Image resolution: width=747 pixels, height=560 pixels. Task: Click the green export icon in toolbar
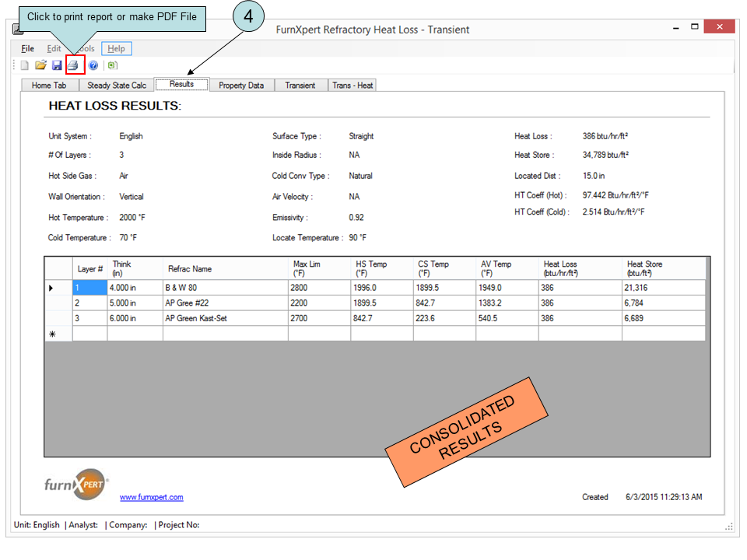112,65
